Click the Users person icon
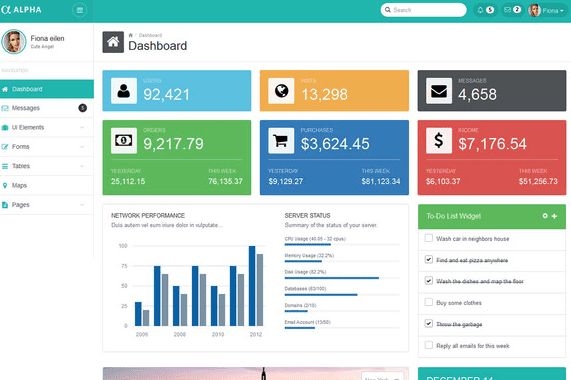The width and height of the screenshot is (571, 380). click(124, 91)
